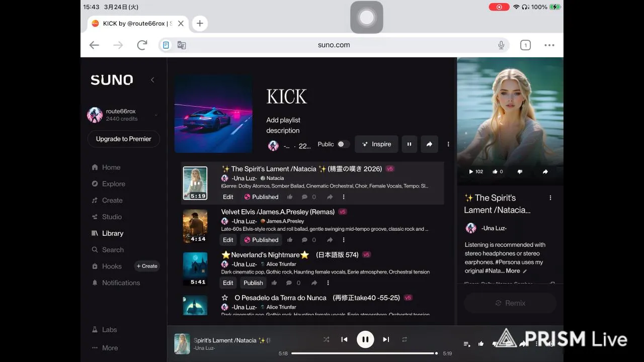Click The Spirit's Lament song thumbnail

[195, 183]
